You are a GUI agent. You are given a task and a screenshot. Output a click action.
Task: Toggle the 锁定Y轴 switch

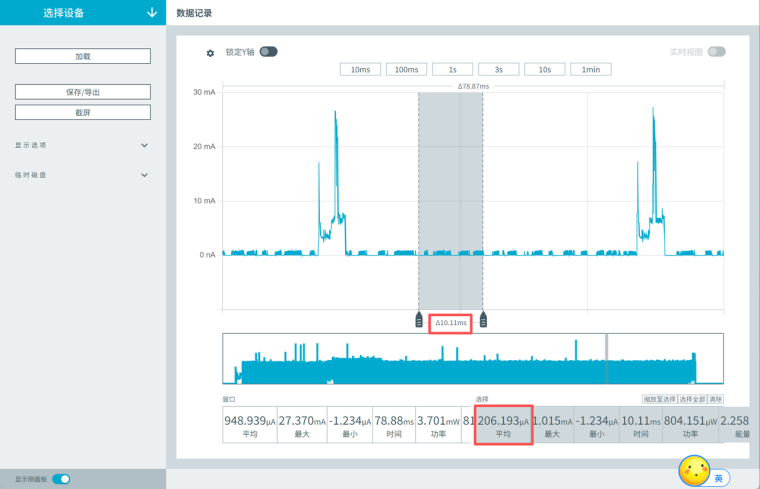tap(268, 51)
